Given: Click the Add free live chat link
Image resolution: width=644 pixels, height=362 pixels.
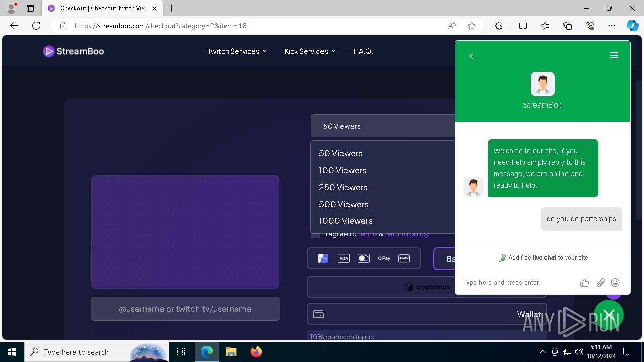Looking at the screenshot, I should tap(543, 258).
